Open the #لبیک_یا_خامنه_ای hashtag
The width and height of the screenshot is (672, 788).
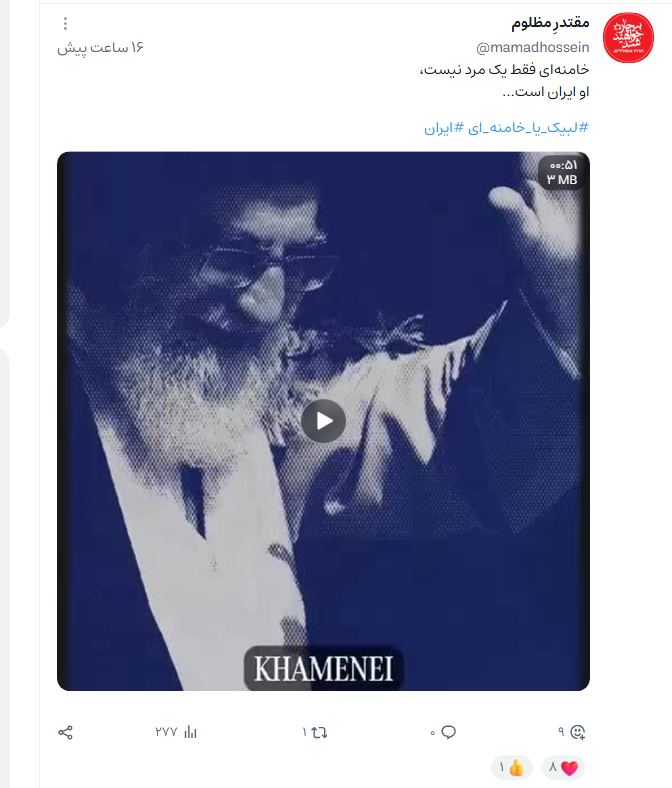[x=528, y=128]
